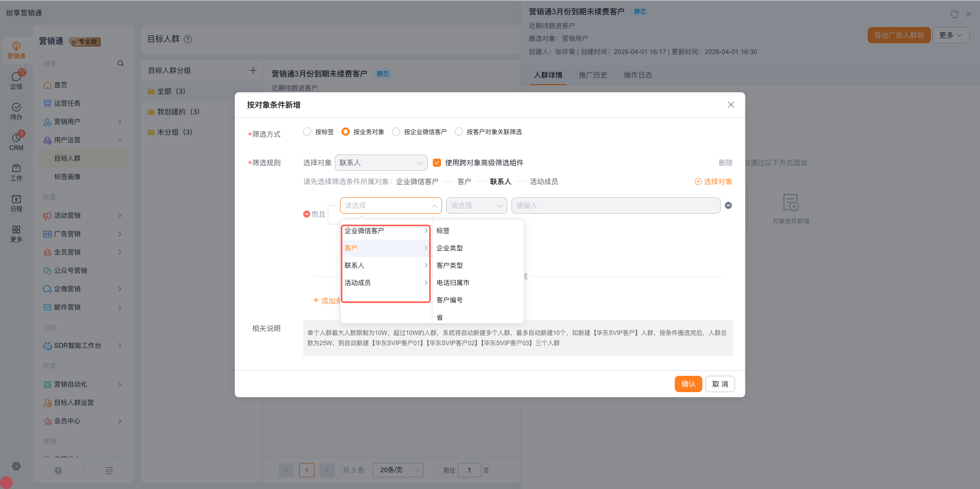Switch to 推广历史 tab
This screenshot has height=489, width=980.
[593, 75]
